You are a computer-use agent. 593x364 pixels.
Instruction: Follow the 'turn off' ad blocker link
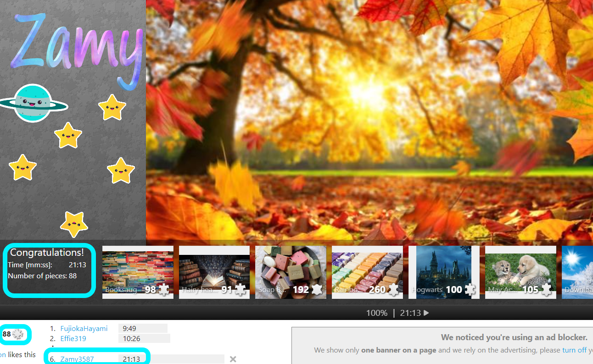[574, 350]
